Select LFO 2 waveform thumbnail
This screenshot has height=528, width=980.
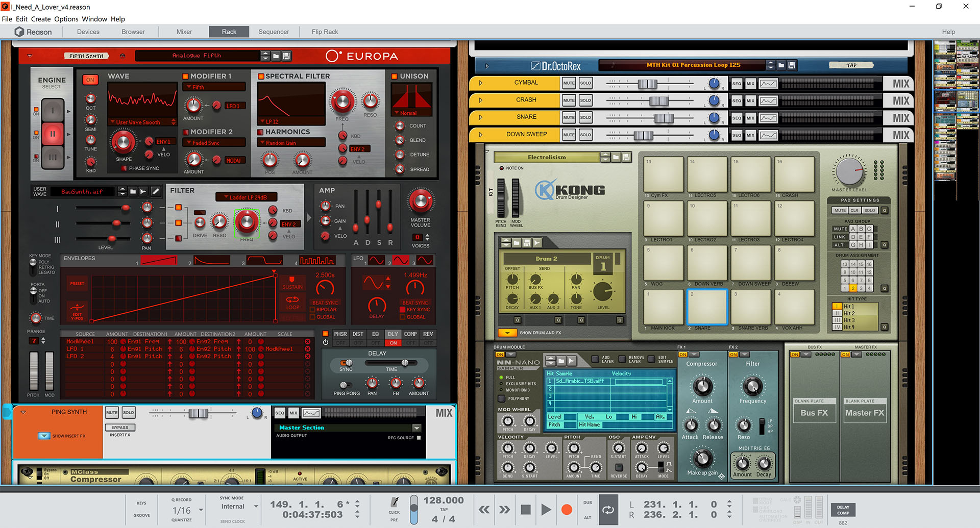pyautogui.click(x=401, y=261)
